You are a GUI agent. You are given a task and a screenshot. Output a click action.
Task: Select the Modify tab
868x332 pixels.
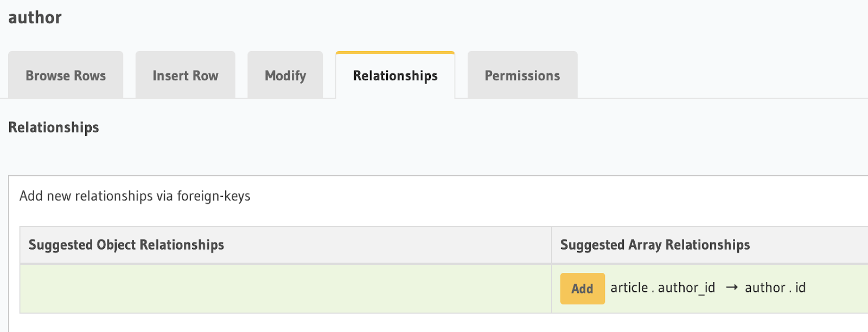click(285, 75)
